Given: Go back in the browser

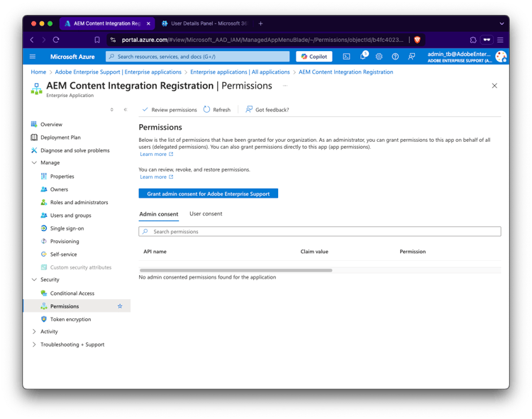Looking at the screenshot, I should pos(32,40).
